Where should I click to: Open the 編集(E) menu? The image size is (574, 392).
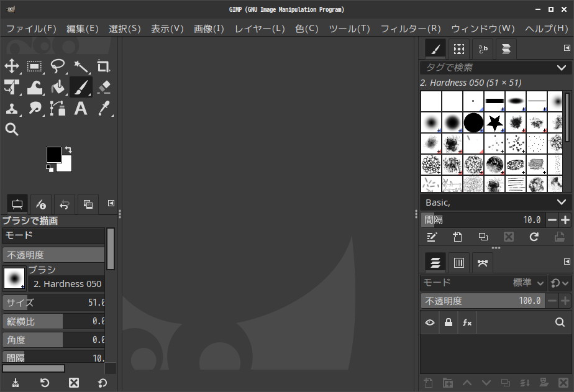tap(83, 29)
